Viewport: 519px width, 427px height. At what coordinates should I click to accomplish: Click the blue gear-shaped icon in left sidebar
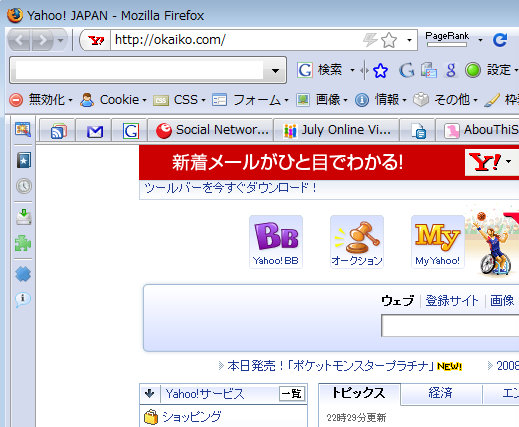click(x=23, y=274)
